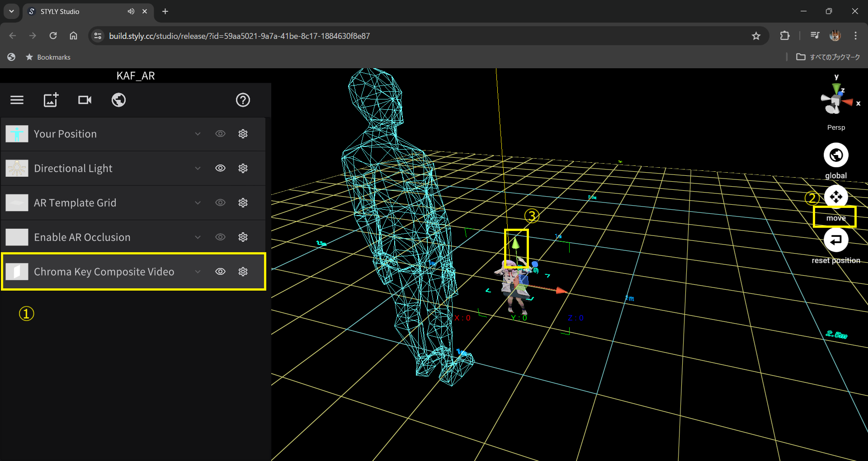Image resolution: width=868 pixels, height=461 pixels.
Task: Click the browser address bar URL
Action: click(x=239, y=36)
